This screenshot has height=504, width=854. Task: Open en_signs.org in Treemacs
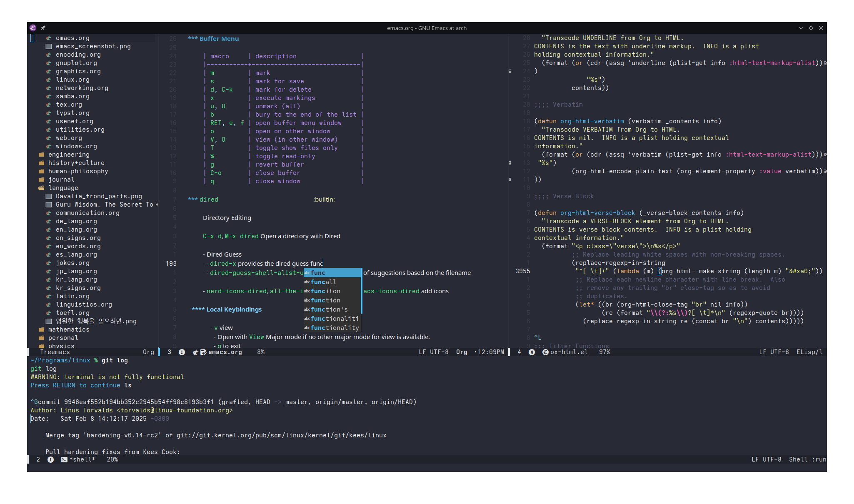click(78, 238)
